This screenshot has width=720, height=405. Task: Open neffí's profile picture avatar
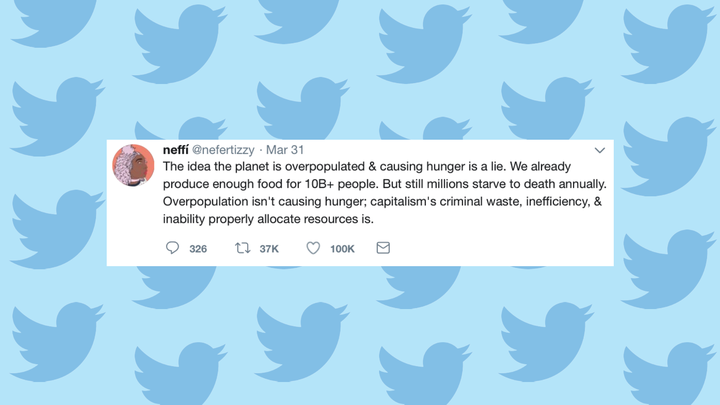click(x=133, y=165)
